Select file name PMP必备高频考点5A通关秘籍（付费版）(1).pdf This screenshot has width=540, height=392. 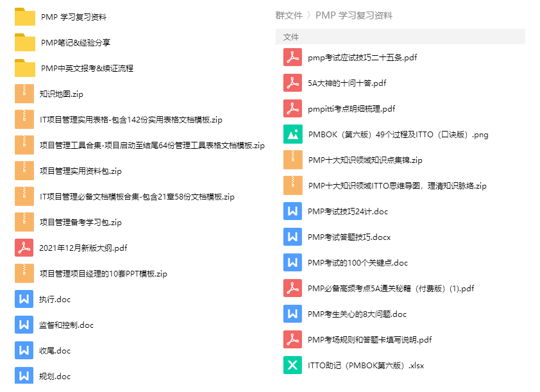point(391,288)
